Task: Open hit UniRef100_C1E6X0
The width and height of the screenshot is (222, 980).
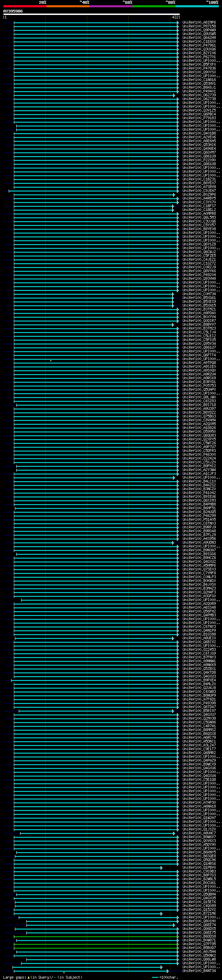Action: 199,41
